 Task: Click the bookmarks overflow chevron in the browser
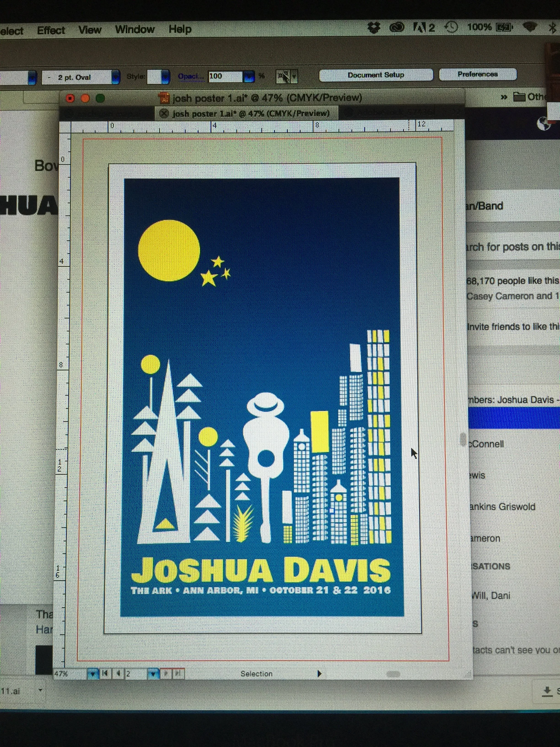pyautogui.click(x=504, y=97)
